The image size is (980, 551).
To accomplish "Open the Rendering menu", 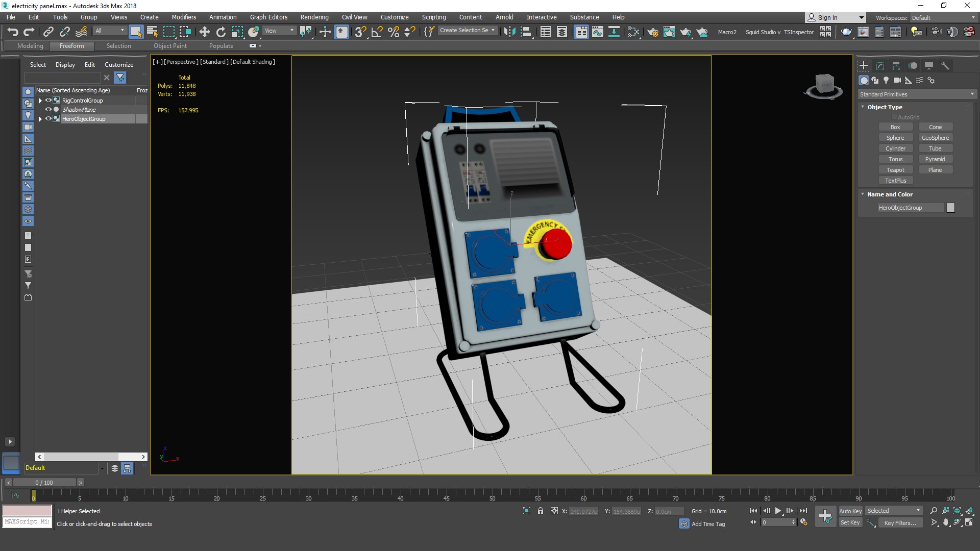I will (314, 17).
